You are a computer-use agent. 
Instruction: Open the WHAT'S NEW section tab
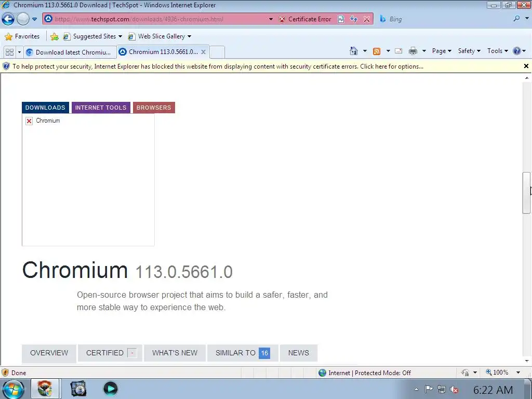tap(175, 353)
